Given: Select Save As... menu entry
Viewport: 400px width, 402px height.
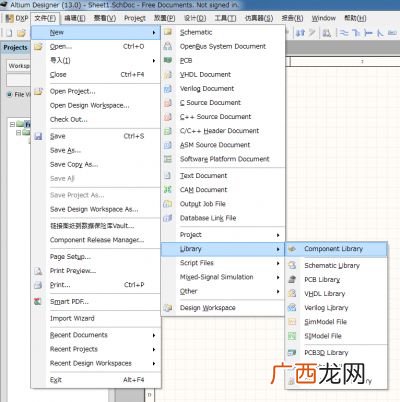Looking at the screenshot, I should [96, 150].
